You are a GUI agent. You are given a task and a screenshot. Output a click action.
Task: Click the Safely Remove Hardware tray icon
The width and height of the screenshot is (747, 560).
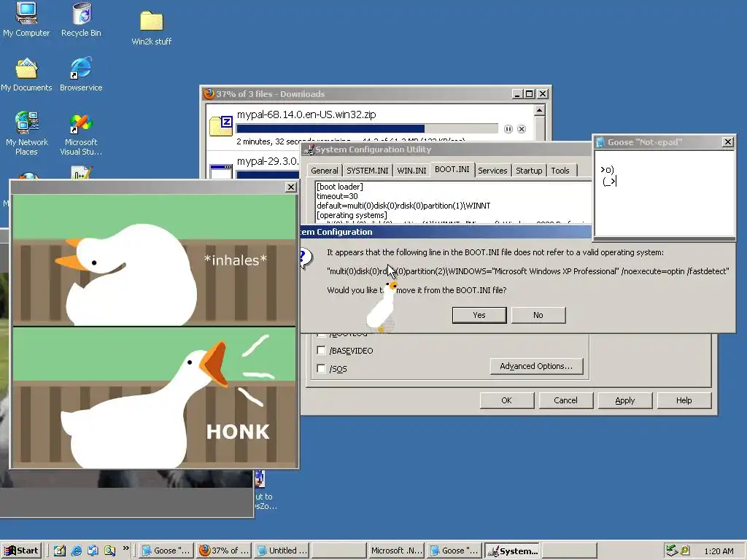[x=671, y=551]
